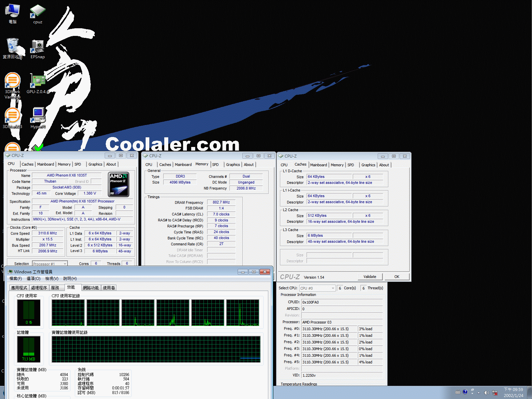Select the Graphics tab in the leftmost CPU-Z window
Screen dimensions: 532x399
95,164
